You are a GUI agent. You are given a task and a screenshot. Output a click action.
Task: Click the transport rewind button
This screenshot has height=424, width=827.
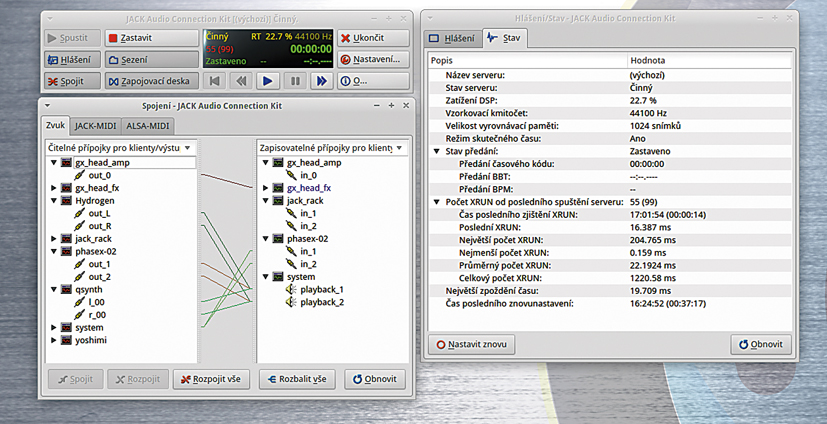pyautogui.click(x=242, y=81)
